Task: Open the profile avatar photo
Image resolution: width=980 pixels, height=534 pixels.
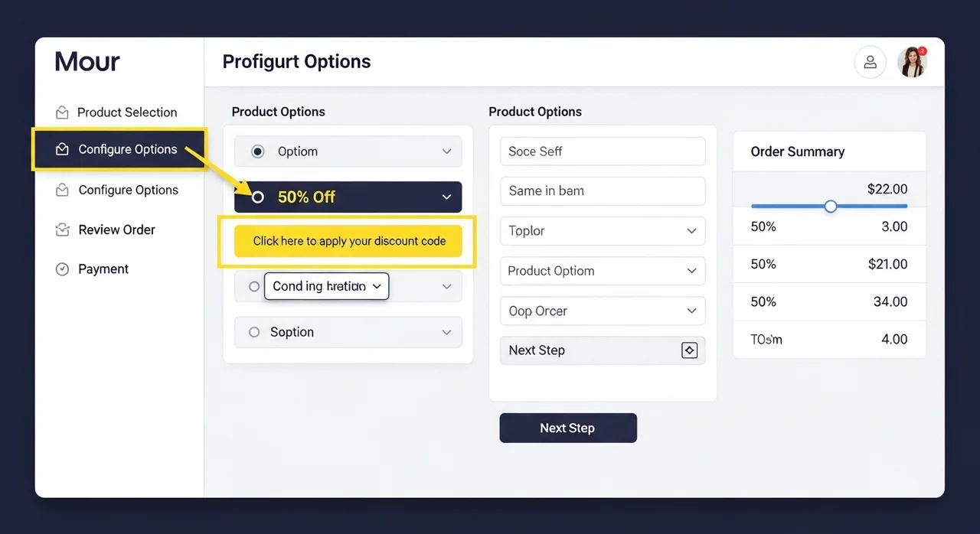Action: coord(912,63)
